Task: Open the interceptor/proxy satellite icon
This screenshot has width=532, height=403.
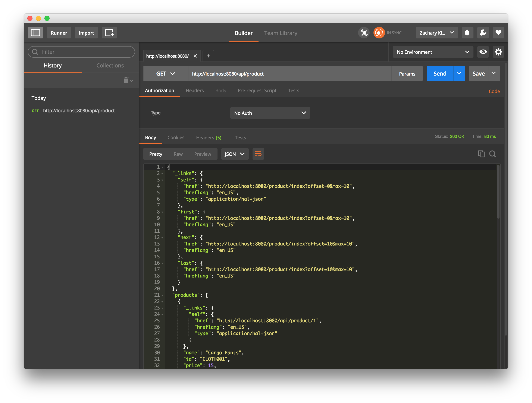Action: pyautogui.click(x=364, y=33)
